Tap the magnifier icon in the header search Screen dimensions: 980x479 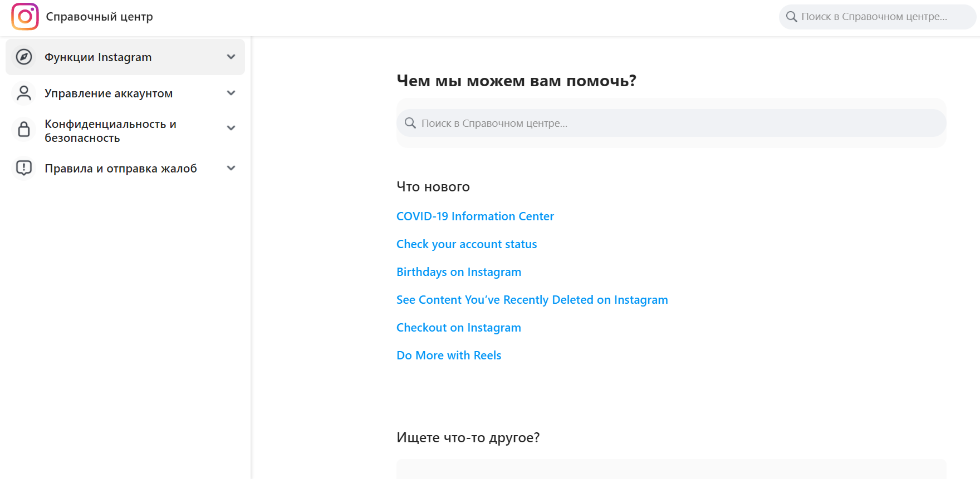click(791, 17)
